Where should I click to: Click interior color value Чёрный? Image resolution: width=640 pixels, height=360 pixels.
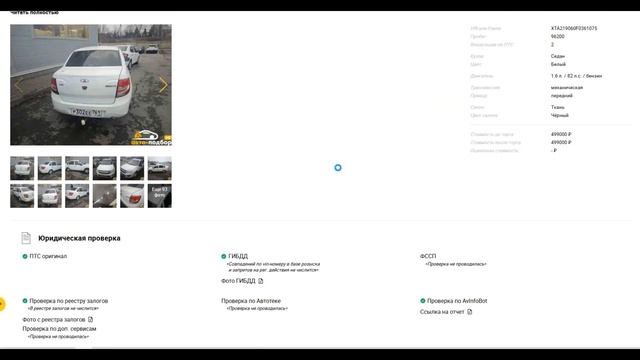(560, 115)
